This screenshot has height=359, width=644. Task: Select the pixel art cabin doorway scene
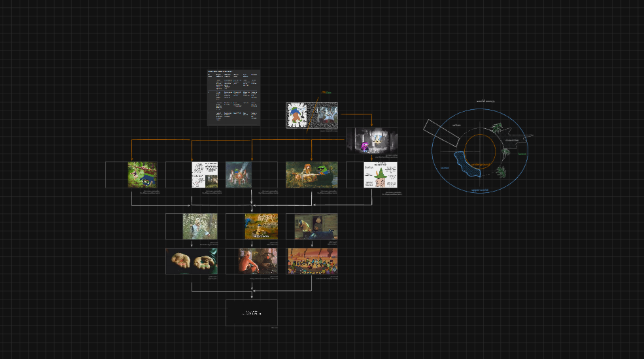tap(316, 226)
